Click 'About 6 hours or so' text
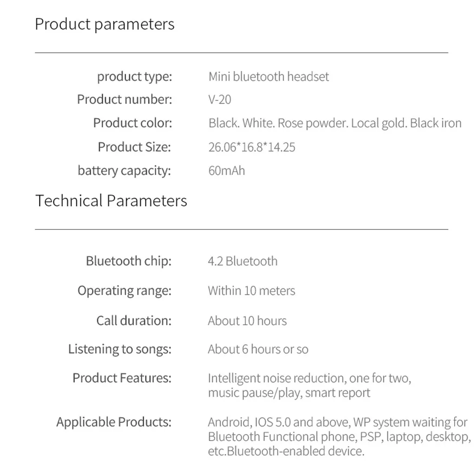 coord(258,349)
